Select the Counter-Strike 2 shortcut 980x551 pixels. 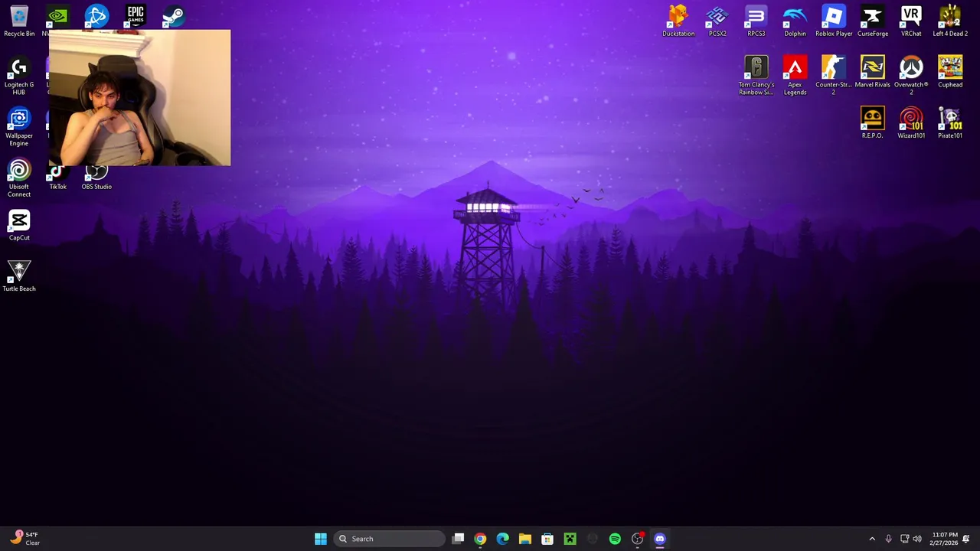click(x=834, y=76)
